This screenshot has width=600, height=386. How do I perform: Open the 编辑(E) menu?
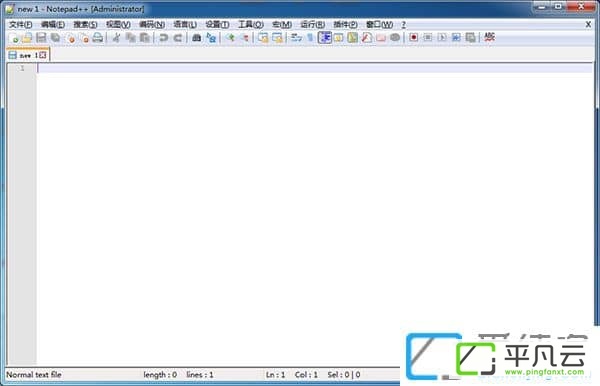point(53,24)
